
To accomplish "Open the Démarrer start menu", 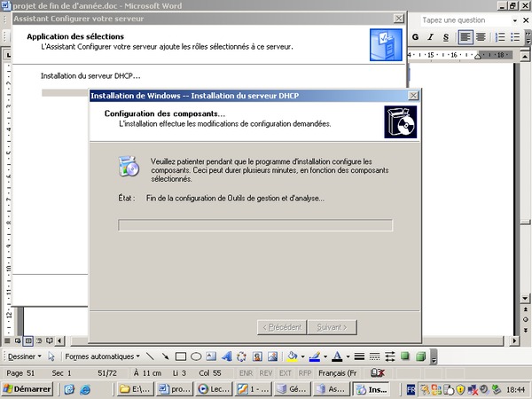I will [27, 388].
